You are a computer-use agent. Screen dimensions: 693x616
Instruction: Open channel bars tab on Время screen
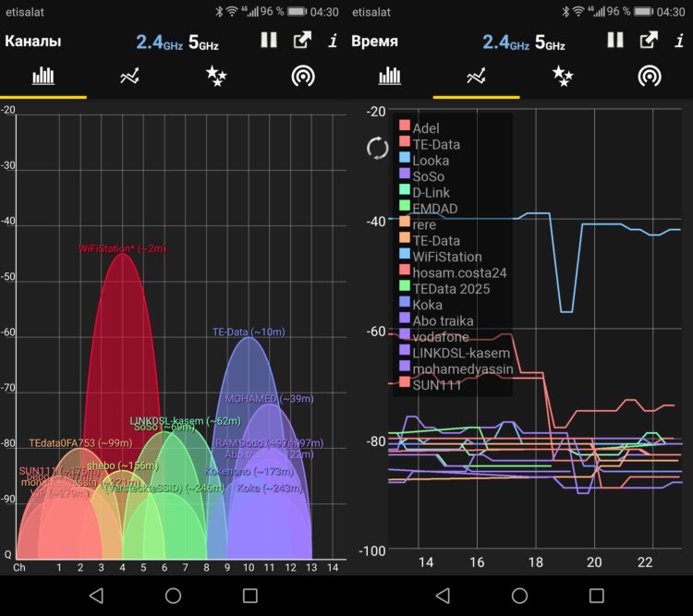(x=390, y=77)
